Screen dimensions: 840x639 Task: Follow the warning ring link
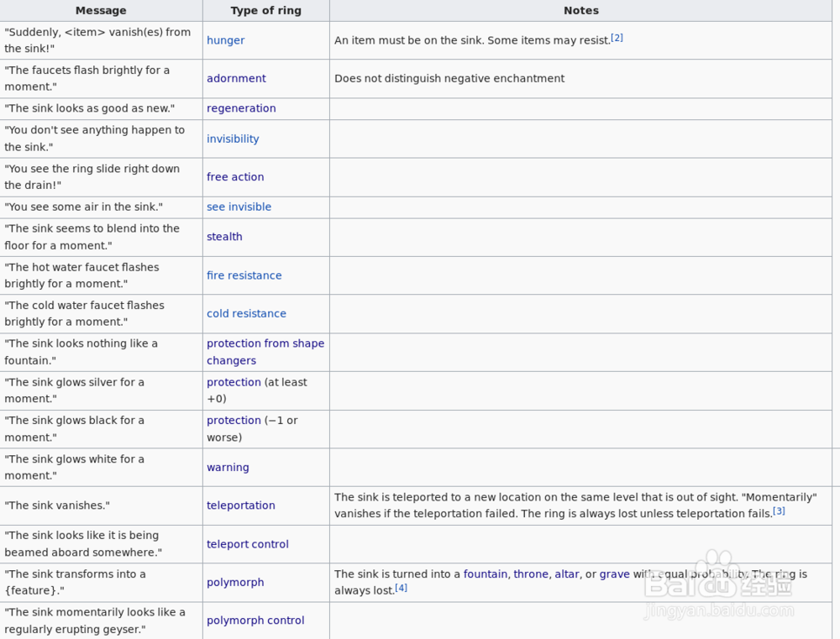[x=228, y=467]
